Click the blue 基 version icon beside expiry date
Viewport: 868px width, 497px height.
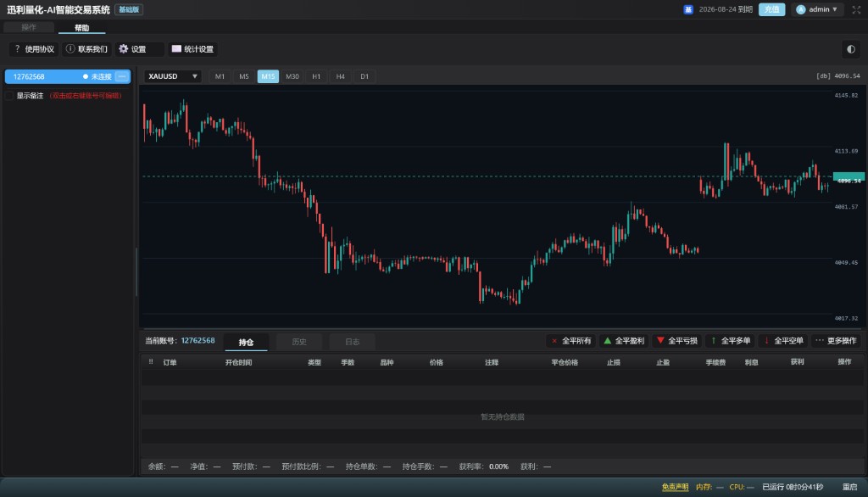[688, 9]
